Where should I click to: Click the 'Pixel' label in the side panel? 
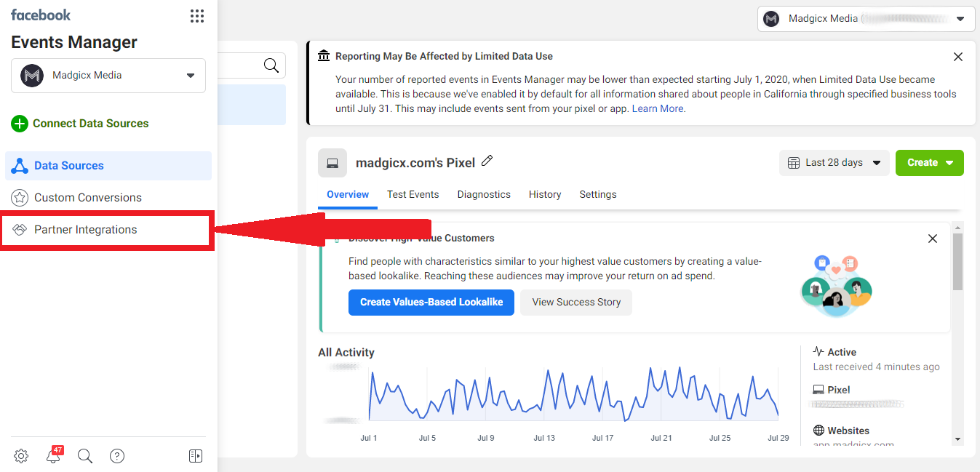(x=839, y=390)
